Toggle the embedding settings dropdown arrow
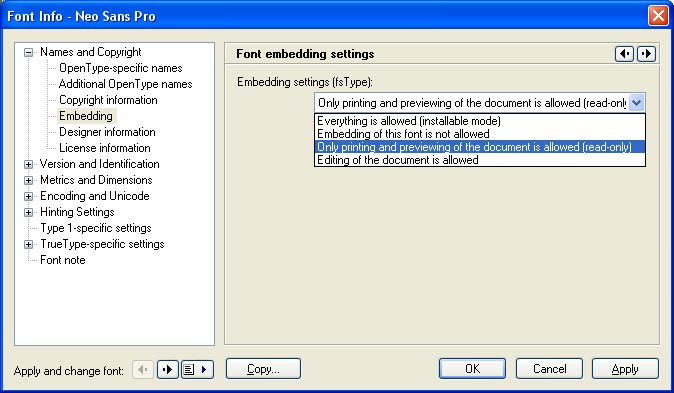 coord(637,103)
